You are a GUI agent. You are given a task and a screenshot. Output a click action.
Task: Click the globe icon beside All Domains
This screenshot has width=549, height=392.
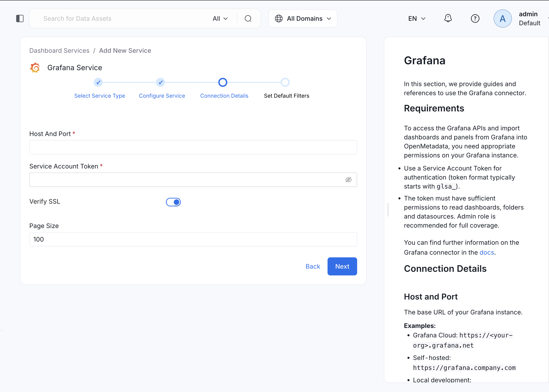pos(279,18)
